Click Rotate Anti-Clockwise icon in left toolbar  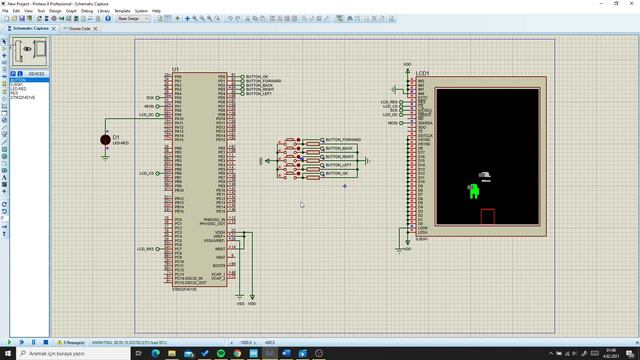pyautogui.click(x=4, y=211)
